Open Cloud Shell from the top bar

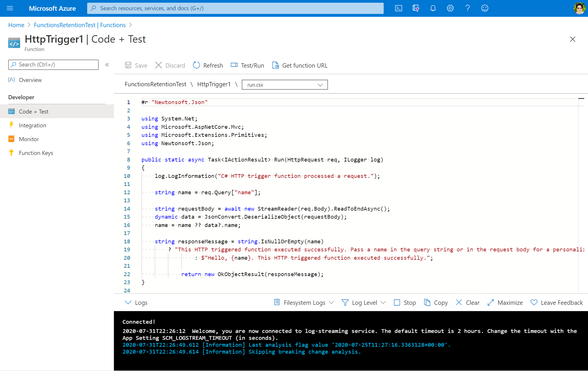[x=398, y=8]
